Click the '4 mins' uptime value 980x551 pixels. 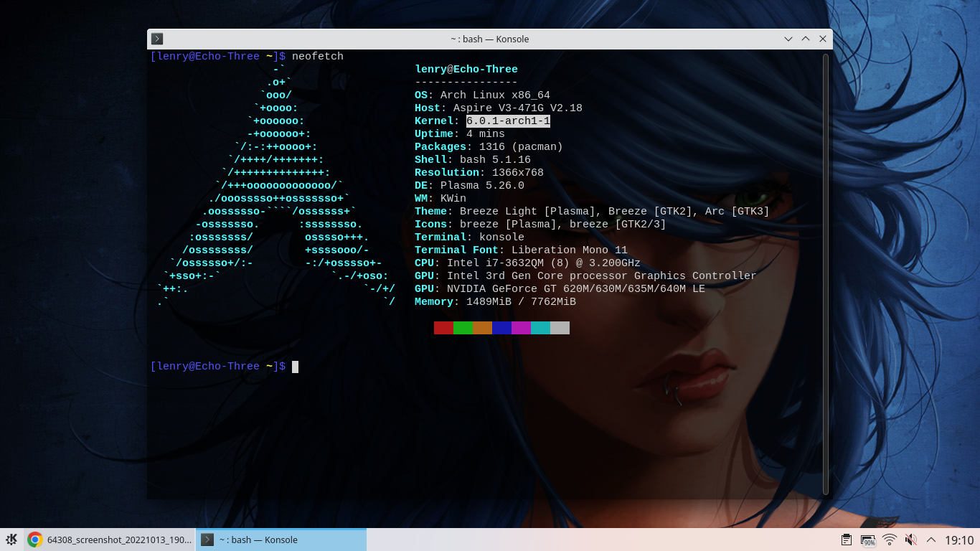point(486,134)
